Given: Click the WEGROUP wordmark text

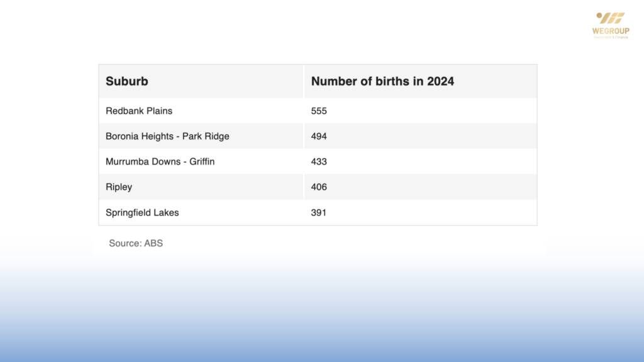Looking at the screenshot, I should pos(610,31).
